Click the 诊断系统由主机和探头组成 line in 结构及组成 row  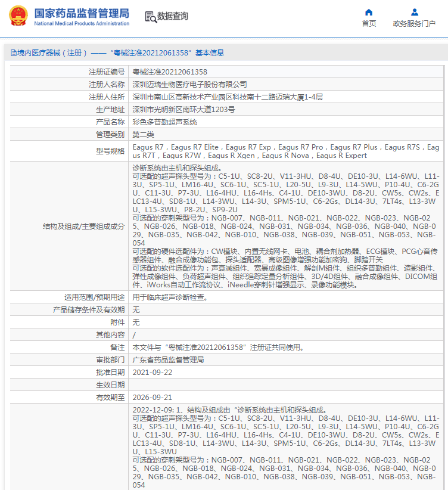click(177, 168)
